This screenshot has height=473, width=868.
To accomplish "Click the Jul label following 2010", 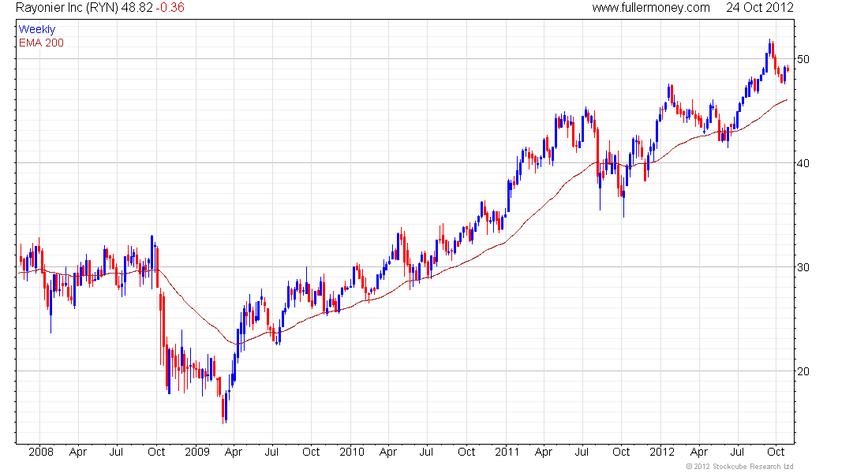I will pos(426,452).
